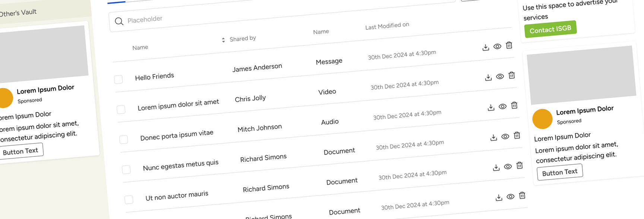The width and height of the screenshot is (644, 219).
Task: Preview the Hello Friends entry with eye icon
Action: tap(497, 47)
